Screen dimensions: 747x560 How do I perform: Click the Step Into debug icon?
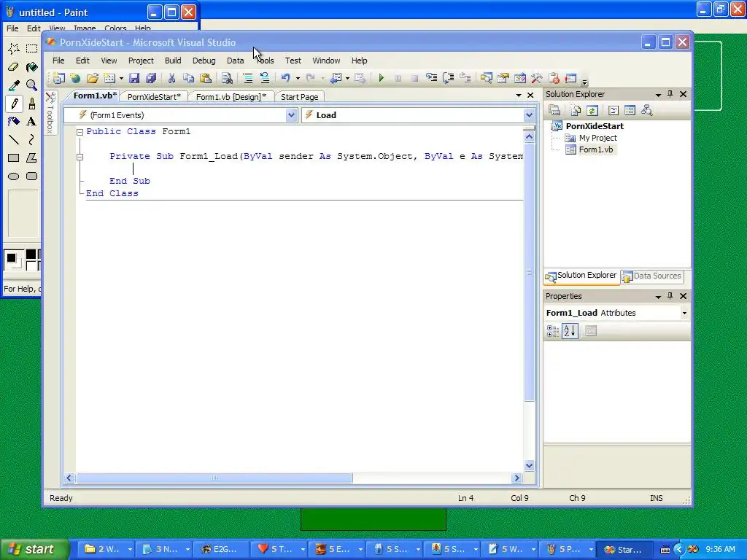pos(431,78)
